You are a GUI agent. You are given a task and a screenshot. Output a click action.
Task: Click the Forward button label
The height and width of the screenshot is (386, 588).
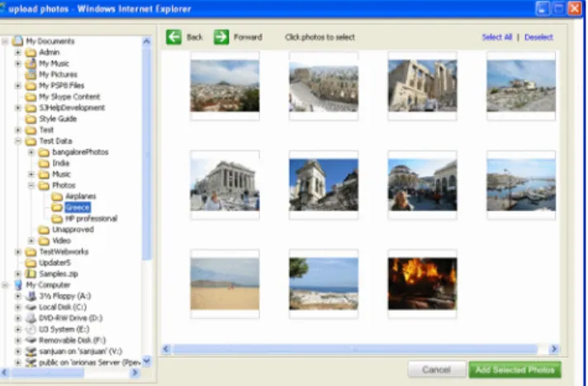(x=248, y=37)
